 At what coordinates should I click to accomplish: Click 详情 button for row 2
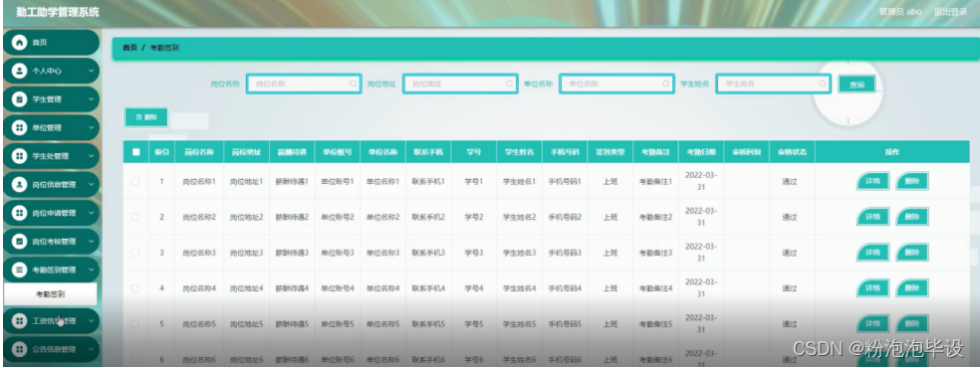coord(873,217)
